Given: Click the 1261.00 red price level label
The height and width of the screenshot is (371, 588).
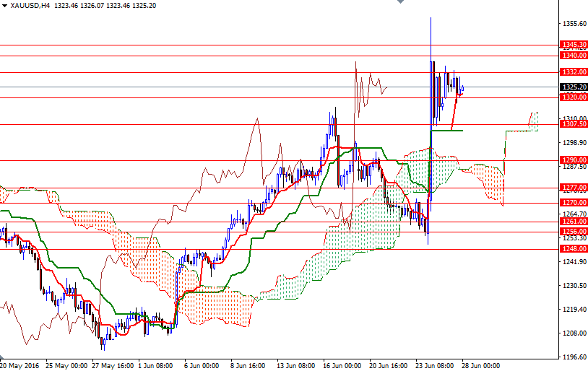Looking at the screenshot, I should pos(573,222).
